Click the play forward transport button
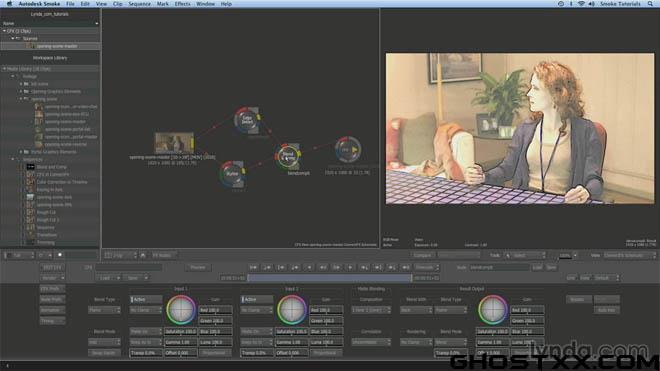This screenshot has height=371, width=660. 350,267
